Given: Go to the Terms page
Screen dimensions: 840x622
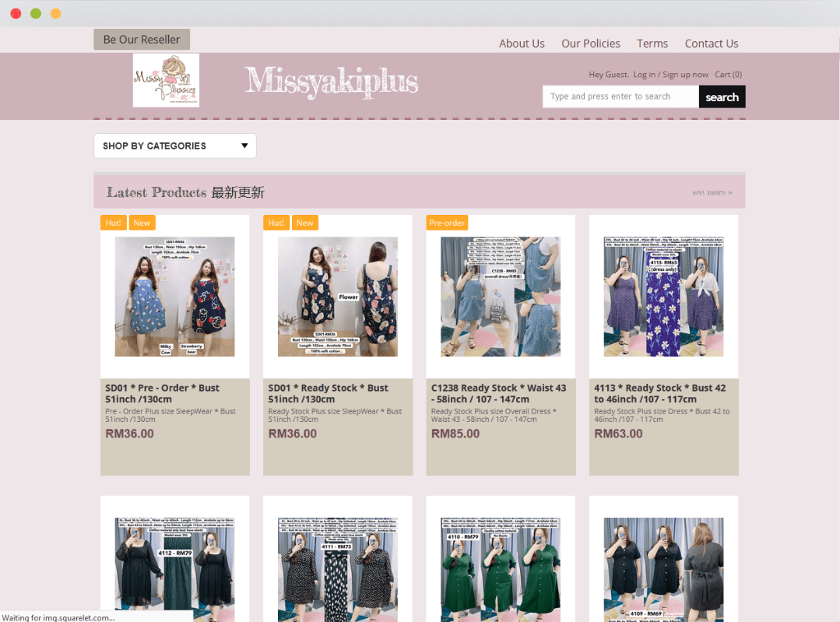Looking at the screenshot, I should [x=652, y=44].
